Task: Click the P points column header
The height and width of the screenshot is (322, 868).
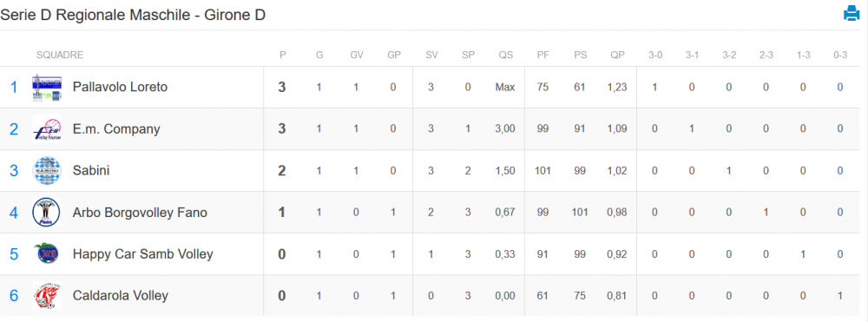Action: point(282,55)
